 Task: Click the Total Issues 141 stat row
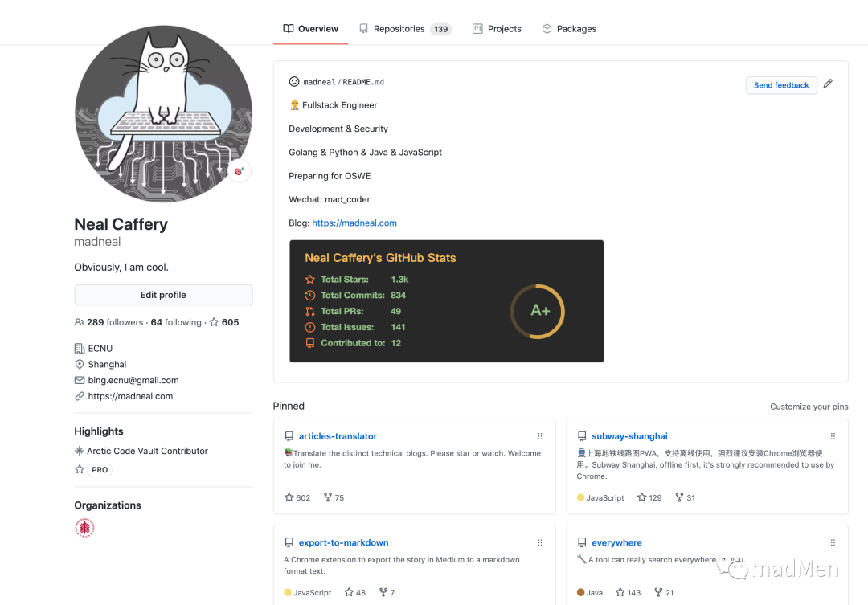355,327
